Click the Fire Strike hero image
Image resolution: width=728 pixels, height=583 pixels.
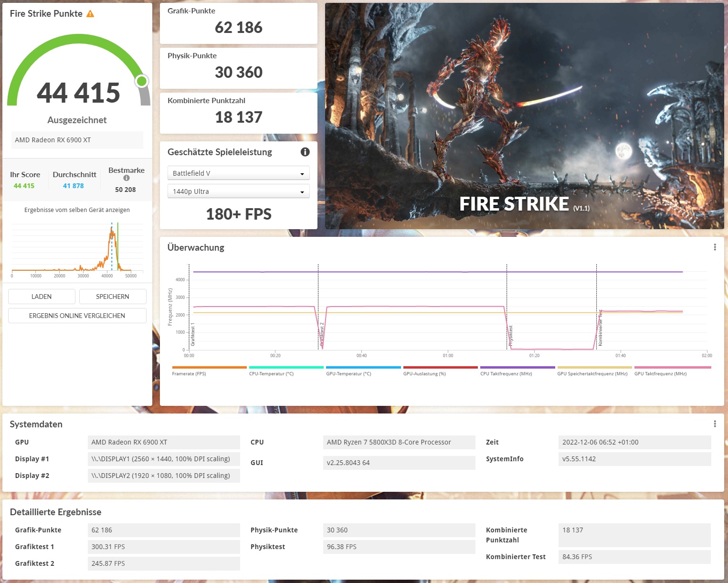pyautogui.click(x=524, y=116)
